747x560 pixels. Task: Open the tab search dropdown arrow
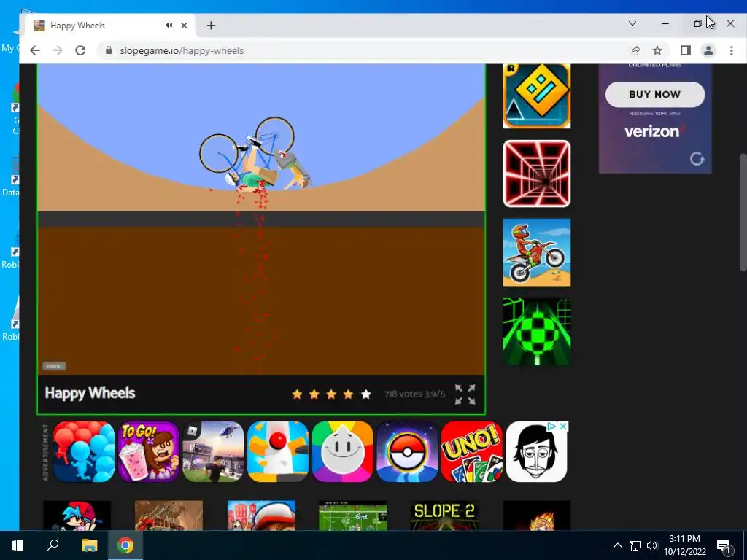(632, 23)
